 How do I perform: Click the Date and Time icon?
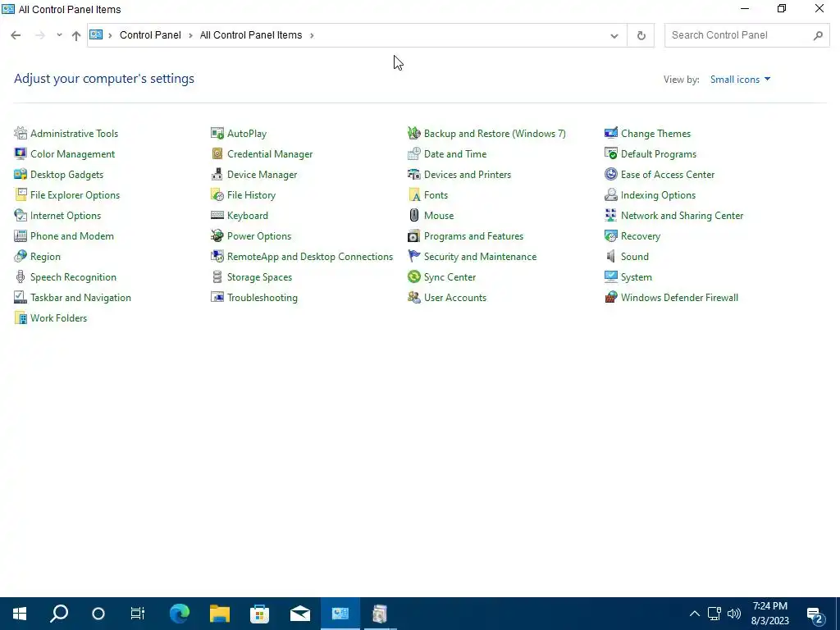tap(414, 153)
